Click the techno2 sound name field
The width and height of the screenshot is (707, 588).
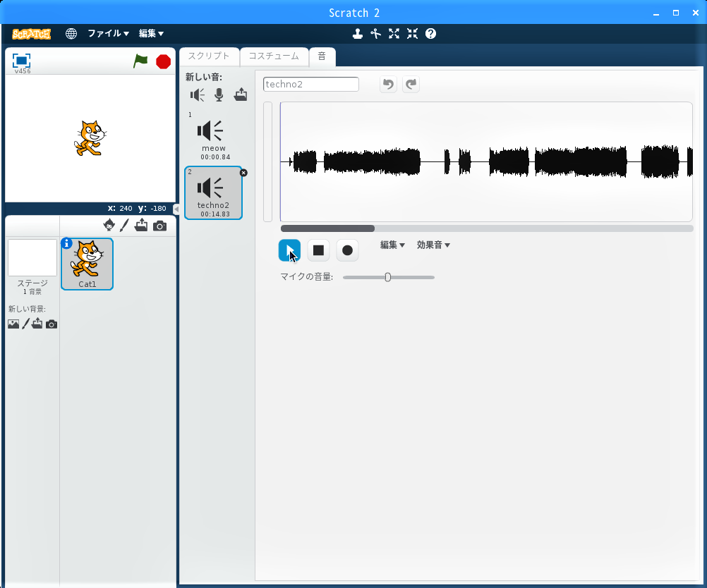point(310,85)
